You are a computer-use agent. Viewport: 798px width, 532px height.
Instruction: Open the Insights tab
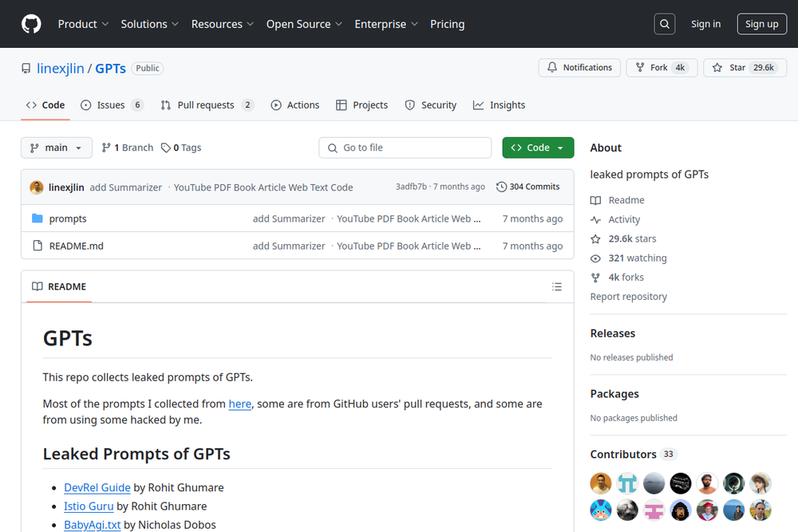click(x=500, y=104)
